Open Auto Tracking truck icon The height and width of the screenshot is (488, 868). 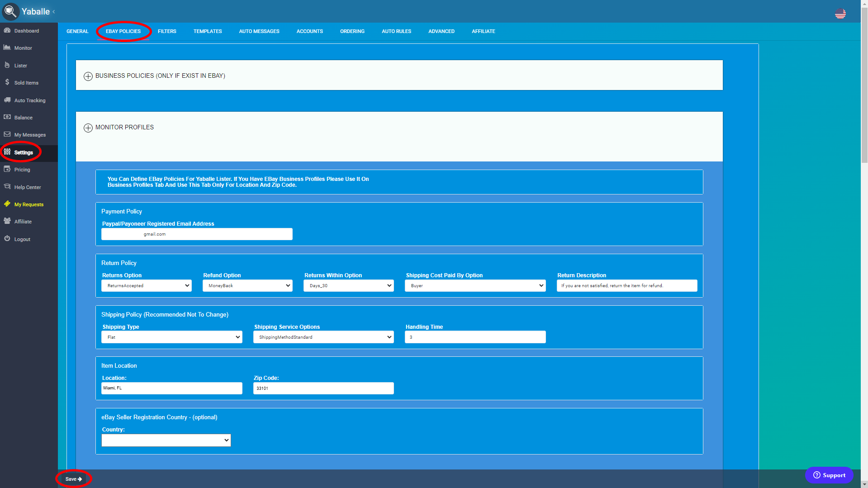point(7,100)
